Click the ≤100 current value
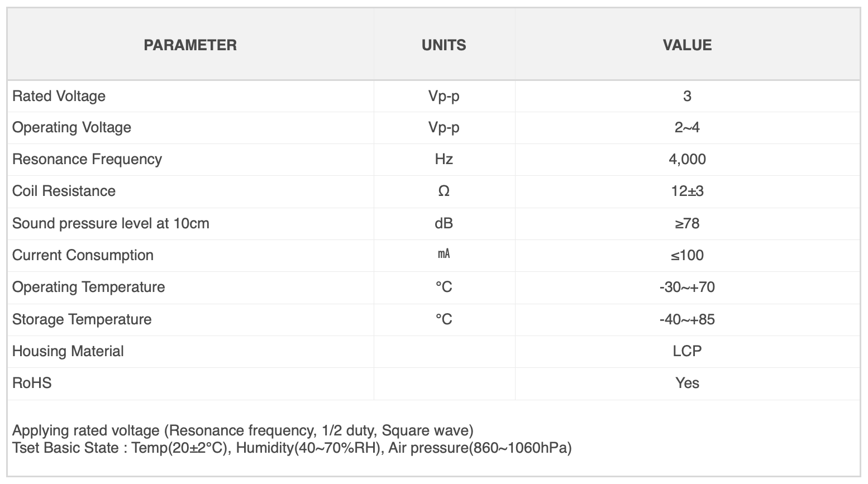The width and height of the screenshot is (868, 484). click(x=687, y=255)
